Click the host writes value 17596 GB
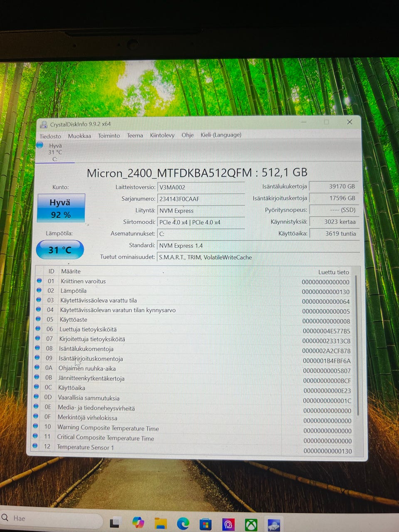This screenshot has width=399, height=532. (x=333, y=198)
